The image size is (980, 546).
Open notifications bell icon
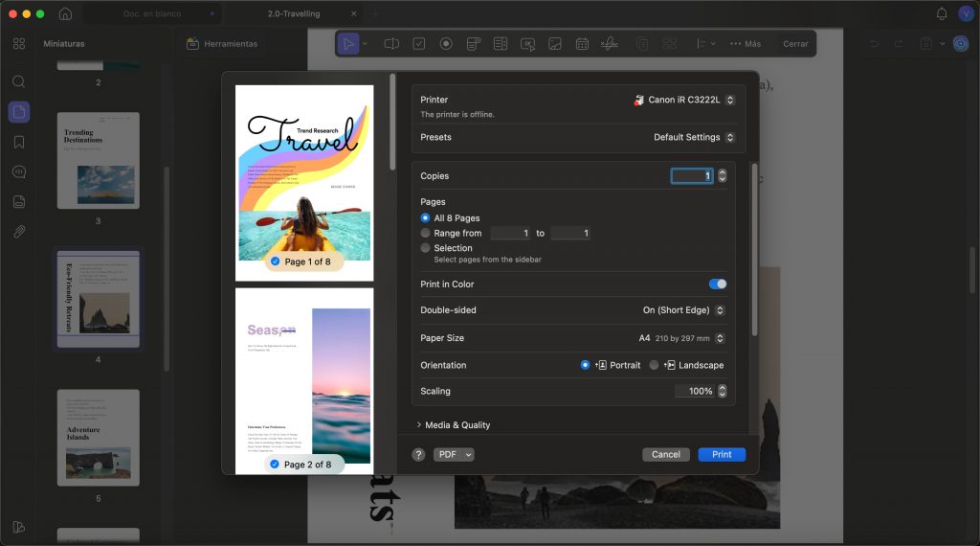[x=942, y=13]
